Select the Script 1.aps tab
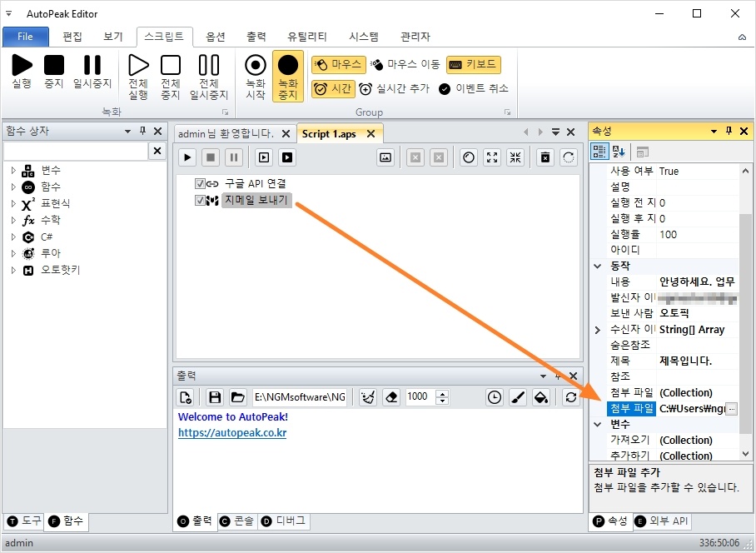 click(329, 134)
